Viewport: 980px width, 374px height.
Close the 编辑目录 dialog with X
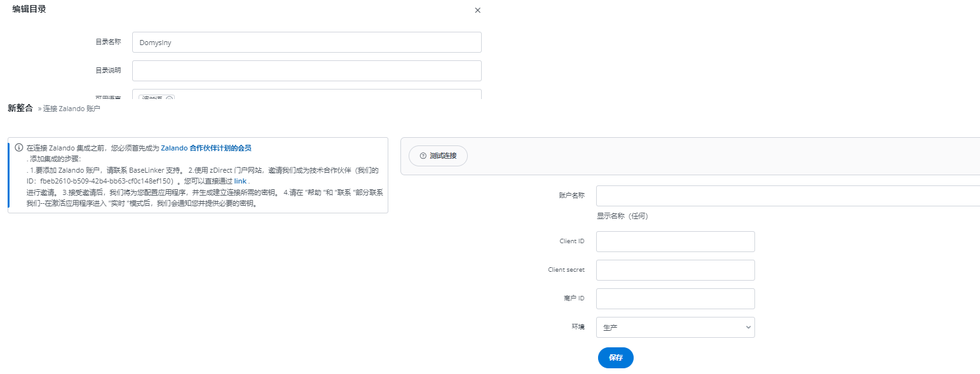coord(478,10)
